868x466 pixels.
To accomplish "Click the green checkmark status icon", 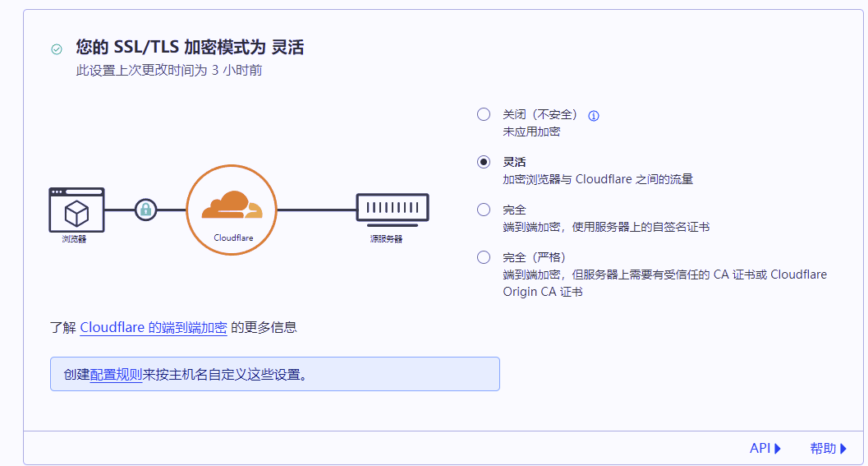I will [x=57, y=48].
